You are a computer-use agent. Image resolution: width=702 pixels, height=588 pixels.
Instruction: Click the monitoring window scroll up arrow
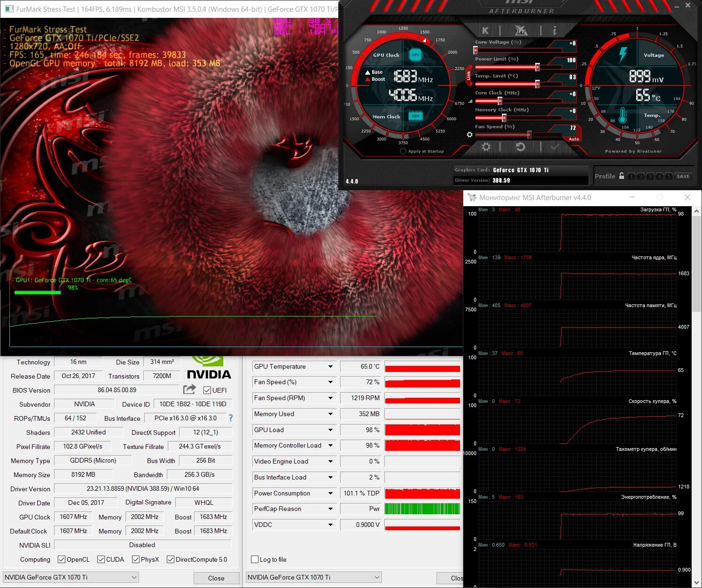696,211
